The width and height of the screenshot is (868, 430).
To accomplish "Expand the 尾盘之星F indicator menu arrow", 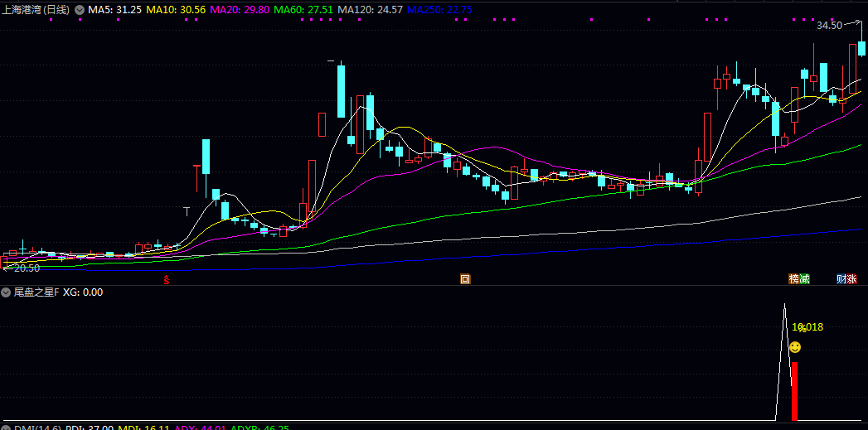I will (x=6, y=292).
